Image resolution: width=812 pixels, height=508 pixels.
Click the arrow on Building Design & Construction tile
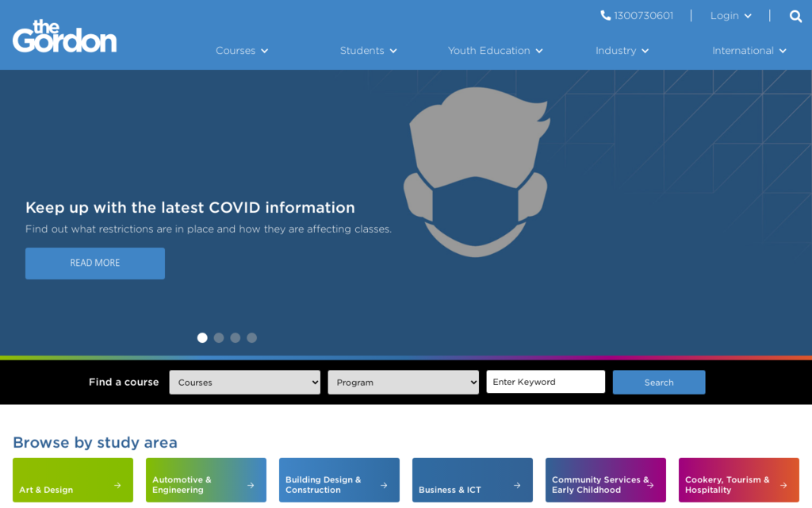[384, 485]
